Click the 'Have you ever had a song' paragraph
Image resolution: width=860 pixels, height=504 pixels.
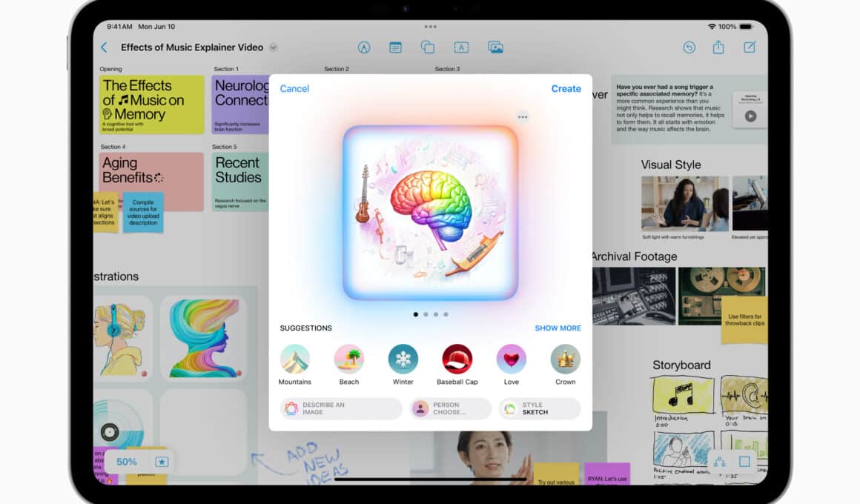[670, 108]
